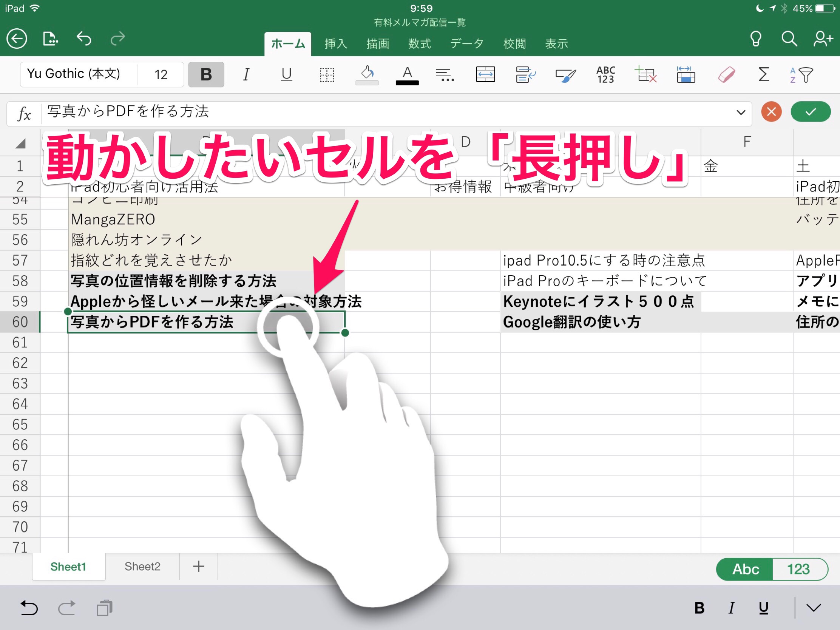Cancel editing with the red X button
This screenshot has width=840, height=630.
coord(771,112)
